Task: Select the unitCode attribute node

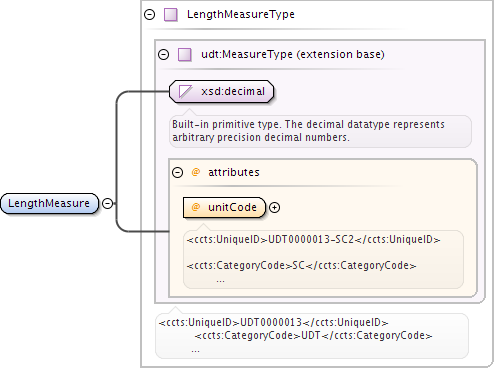Action: pos(224,207)
